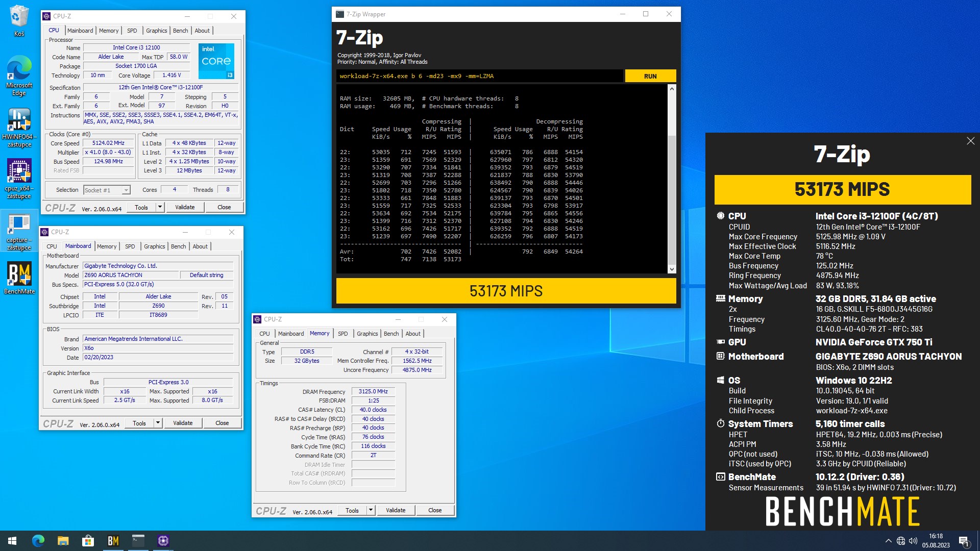The image size is (980, 551).
Task: Click RUN button in 7-Zip Wrapper
Action: (650, 76)
